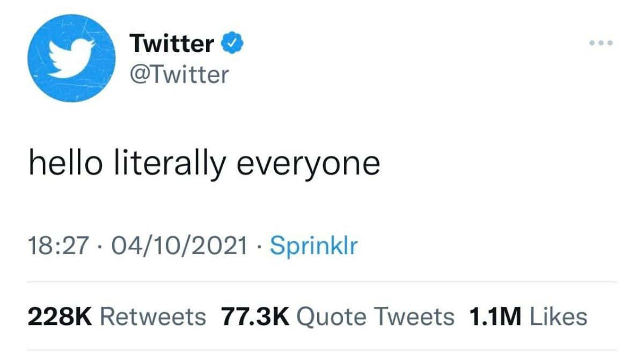644x362 pixels.
Task: Open the three-dot more options menu
Action: tap(601, 43)
